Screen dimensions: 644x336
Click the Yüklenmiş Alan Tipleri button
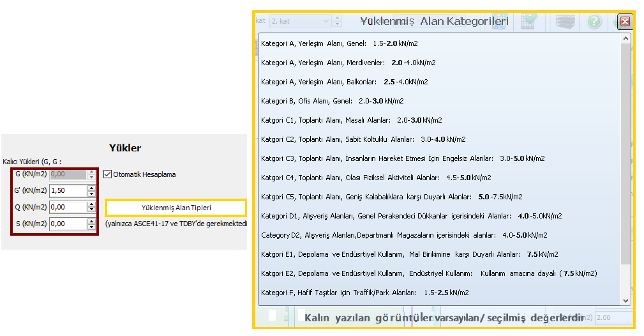click(176, 208)
